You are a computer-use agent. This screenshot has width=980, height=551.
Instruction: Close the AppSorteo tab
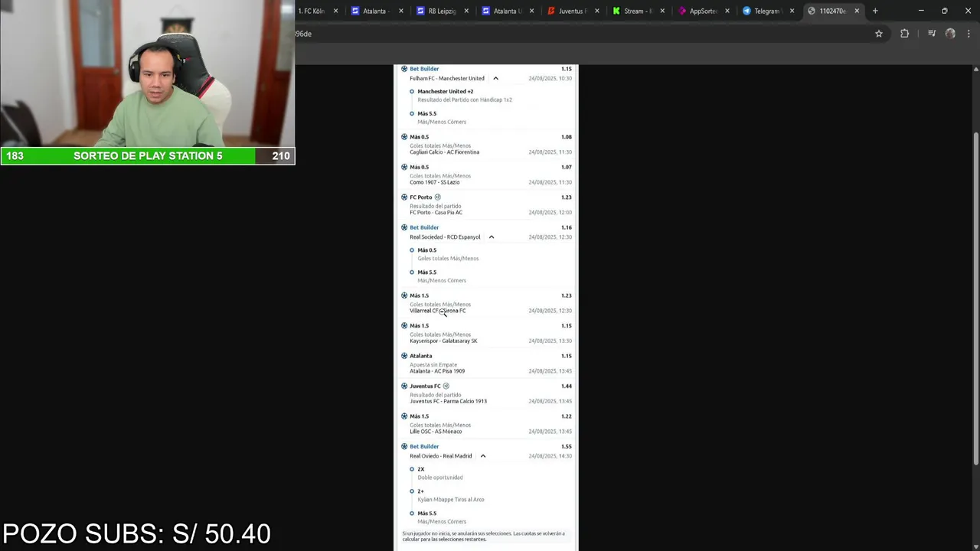pyautogui.click(x=727, y=11)
